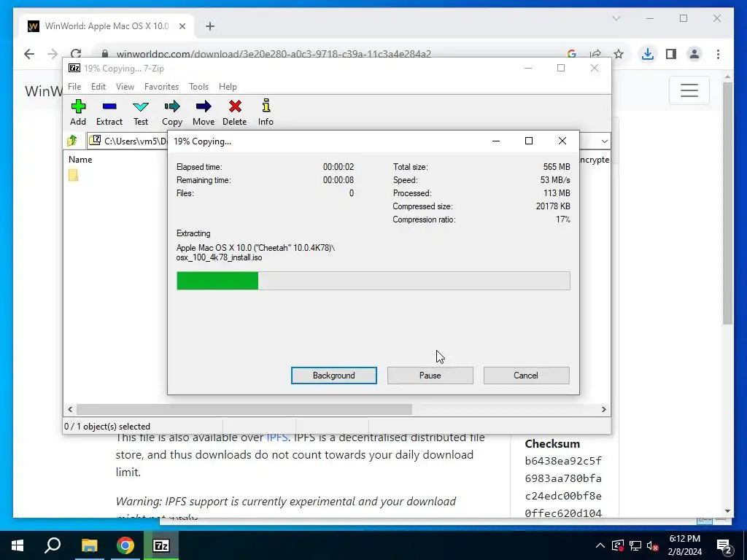
Task: Click the Chrome profile avatar icon
Action: (694, 54)
